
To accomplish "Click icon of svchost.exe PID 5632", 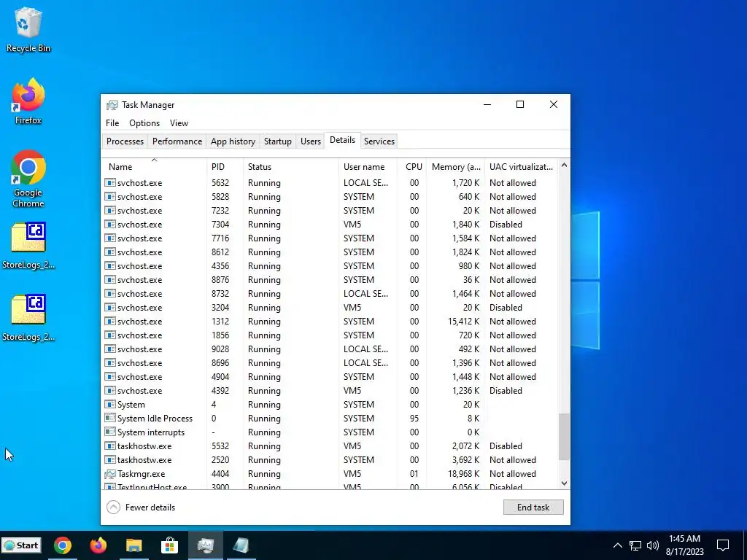I will pos(110,183).
